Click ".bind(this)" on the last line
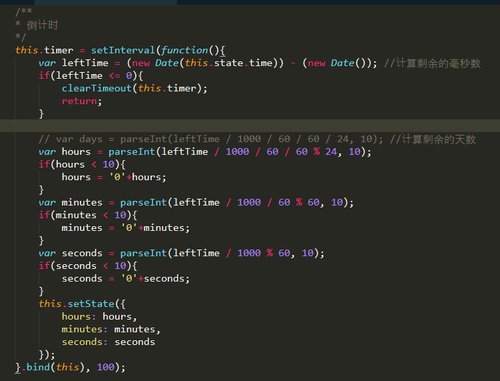This screenshot has height=381, width=500. click(x=53, y=367)
